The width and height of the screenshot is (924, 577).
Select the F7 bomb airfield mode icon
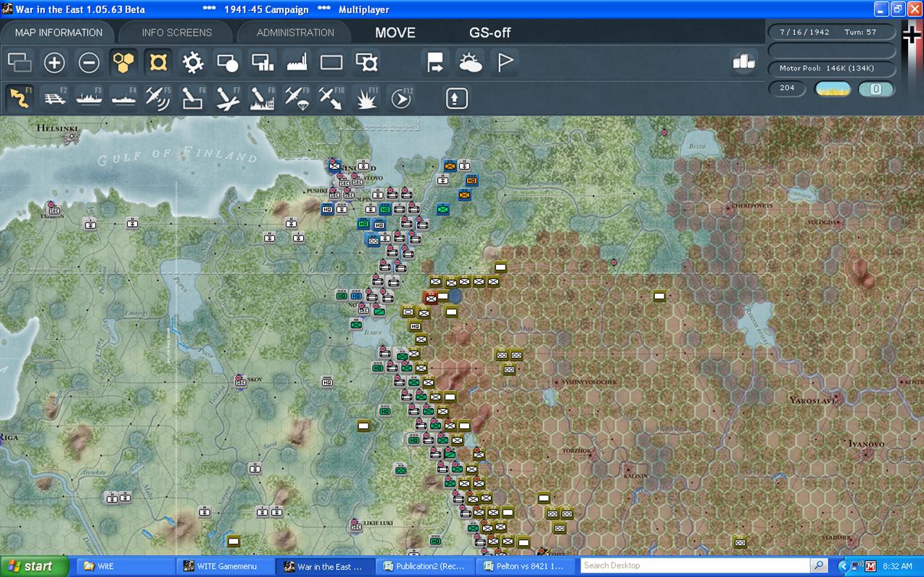(x=228, y=98)
